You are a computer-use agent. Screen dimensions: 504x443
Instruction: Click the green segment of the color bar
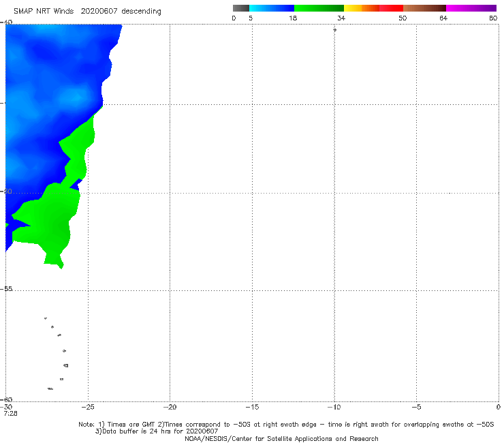coord(319,8)
